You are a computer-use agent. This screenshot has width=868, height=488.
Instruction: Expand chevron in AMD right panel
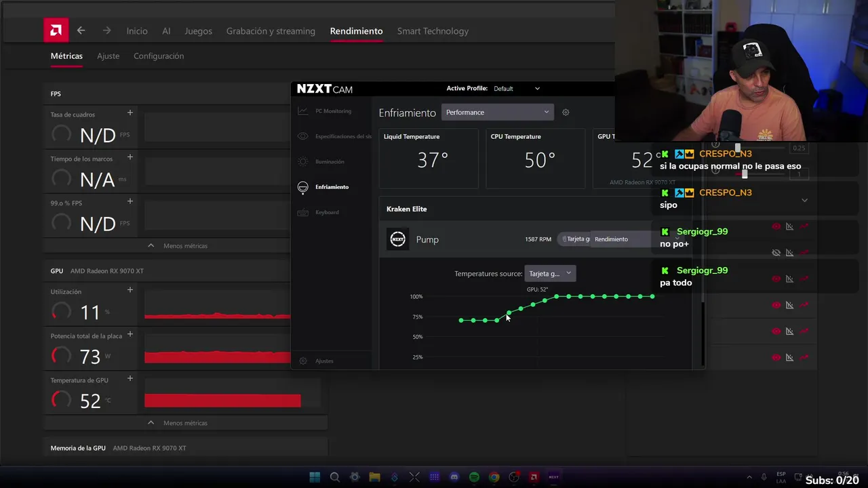(x=804, y=200)
